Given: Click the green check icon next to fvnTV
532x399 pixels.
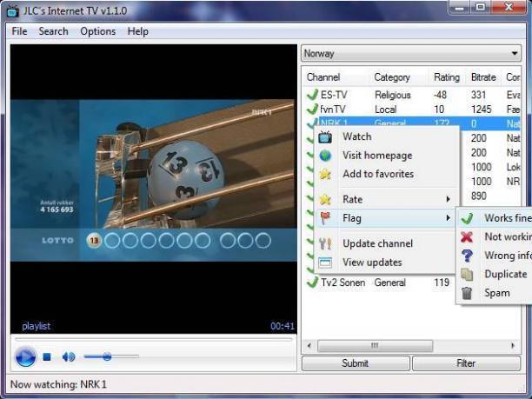Looking at the screenshot, I should click(312, 110).
